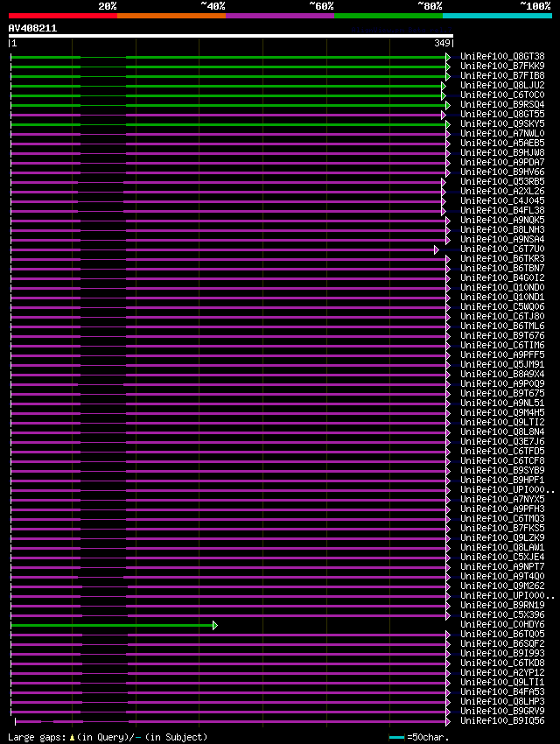Click the green arrowhead ending the C0HDY6 alignment

pos(214,625)
